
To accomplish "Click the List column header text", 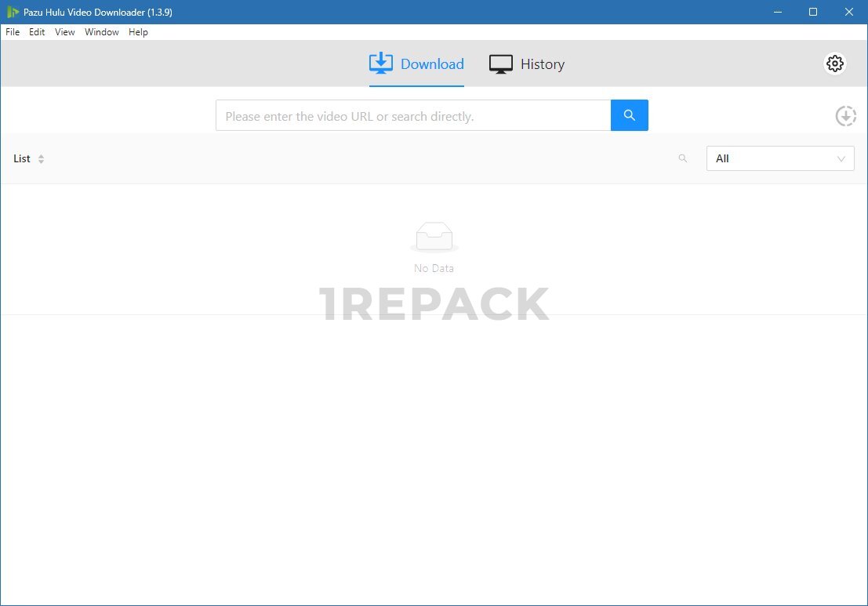I will pos(22,158).
